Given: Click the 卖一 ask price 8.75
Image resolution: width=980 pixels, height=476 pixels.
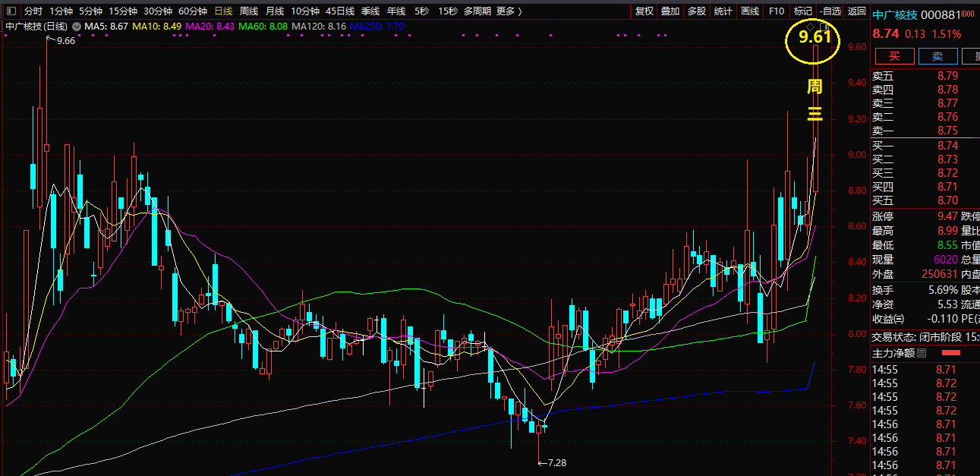Looking at the screenshot, I should pos(947,131).
